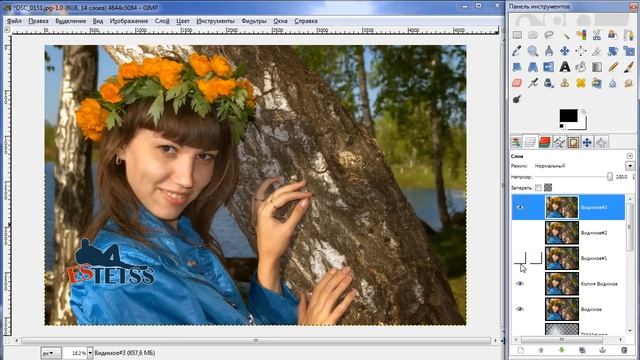
Task: Create a new layer button
Action: pyautogui.click(x=521, y=350)
